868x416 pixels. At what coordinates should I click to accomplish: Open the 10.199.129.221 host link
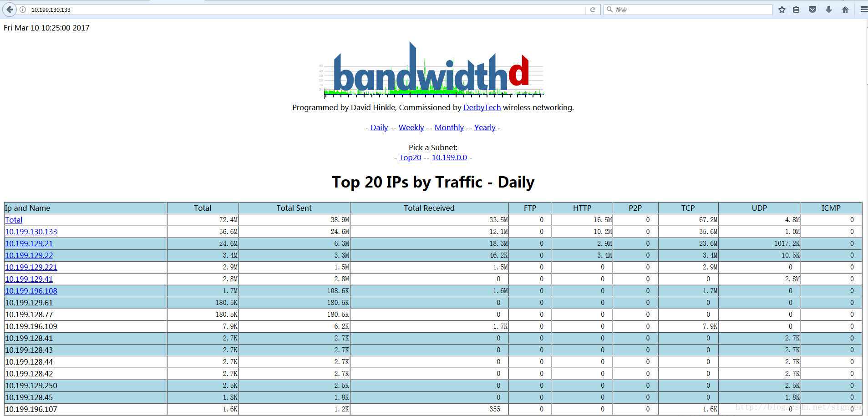[x=31, y=267]
